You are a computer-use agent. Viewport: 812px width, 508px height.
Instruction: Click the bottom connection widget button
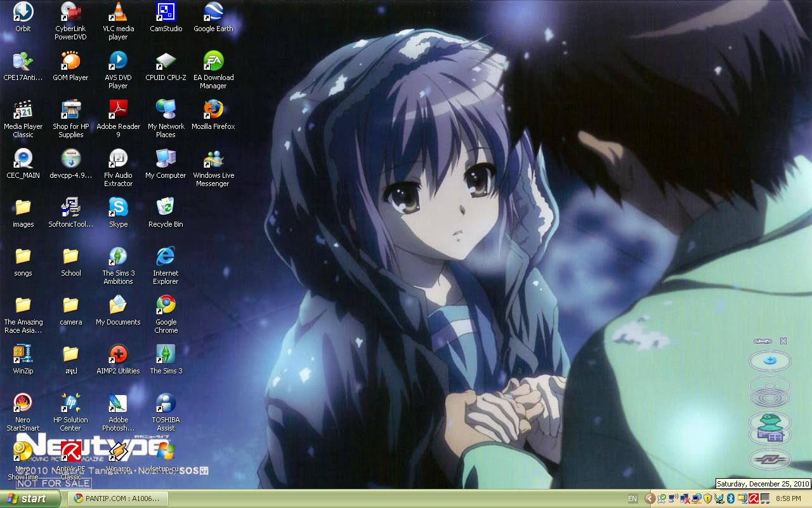pyautogui.click(x=769, y=459)
